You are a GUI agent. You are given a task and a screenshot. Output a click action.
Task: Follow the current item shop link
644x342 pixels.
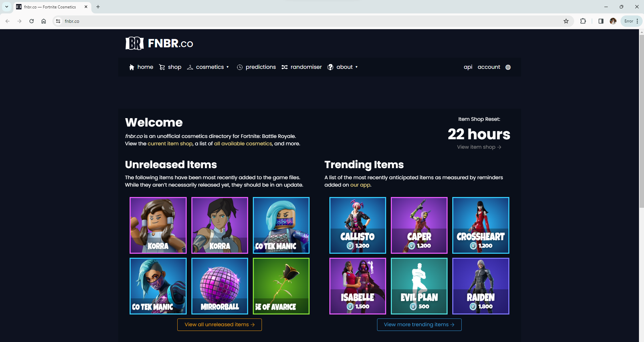coord(170,144)
